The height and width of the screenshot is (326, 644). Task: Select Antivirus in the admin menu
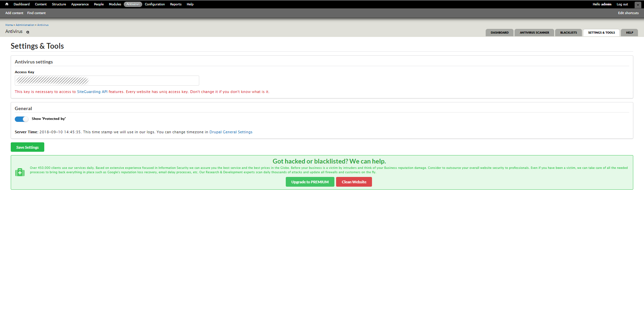133,4
